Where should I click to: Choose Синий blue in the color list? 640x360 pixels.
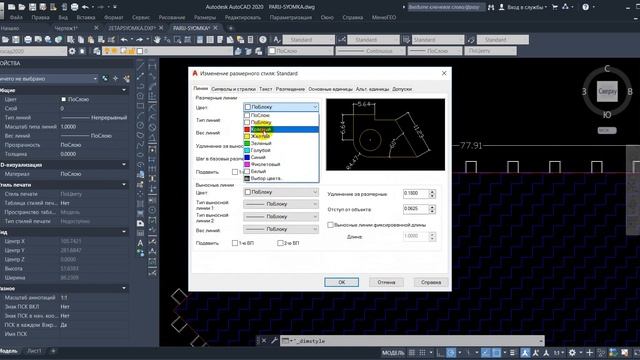pyautogui.click(x=281, y=157)
